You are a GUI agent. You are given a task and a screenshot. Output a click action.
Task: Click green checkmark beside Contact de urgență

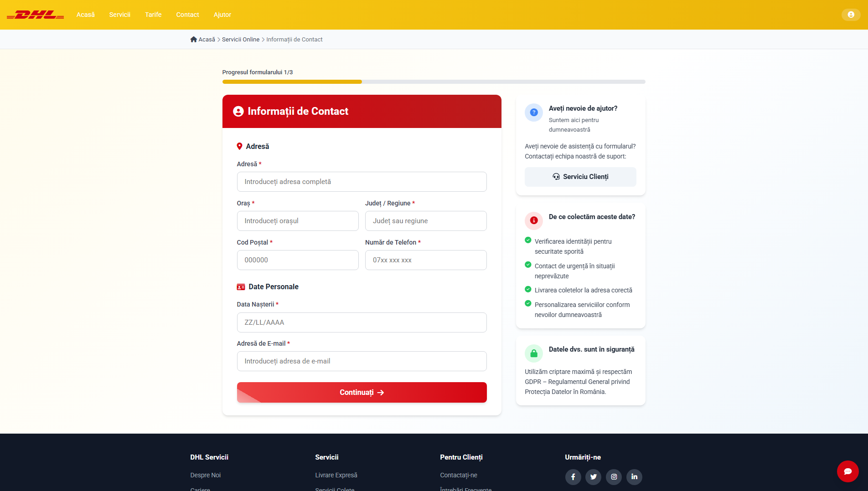[528, 265]
